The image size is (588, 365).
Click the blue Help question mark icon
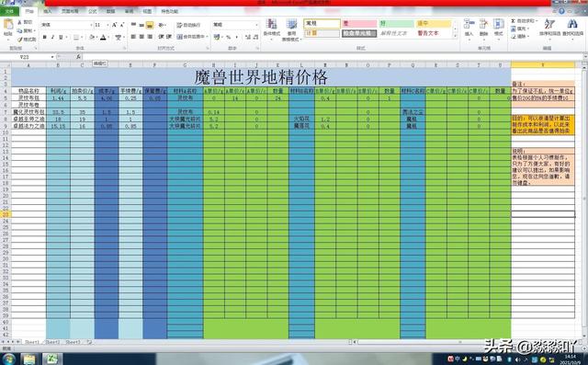(561, 11)
